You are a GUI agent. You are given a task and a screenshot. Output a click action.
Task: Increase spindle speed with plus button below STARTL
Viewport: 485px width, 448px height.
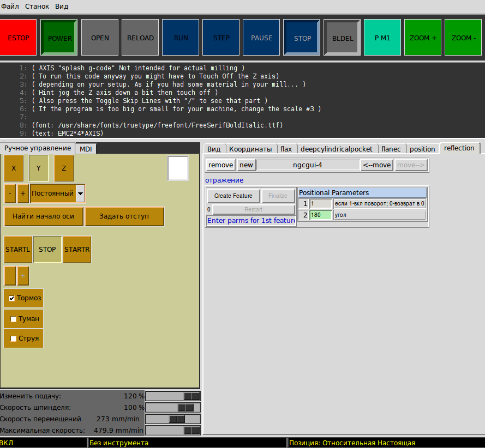23,276
